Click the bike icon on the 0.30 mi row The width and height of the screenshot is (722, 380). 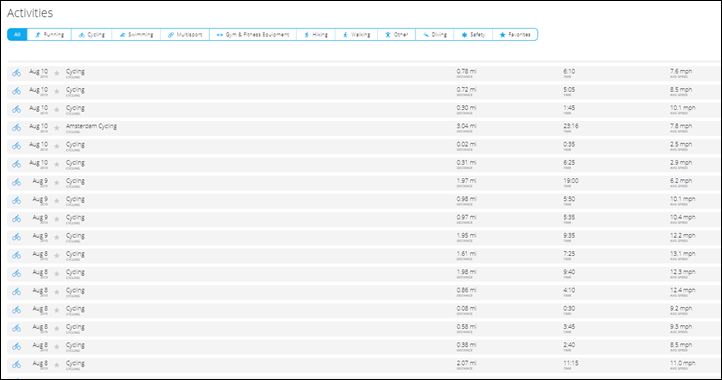coord(17,109)
